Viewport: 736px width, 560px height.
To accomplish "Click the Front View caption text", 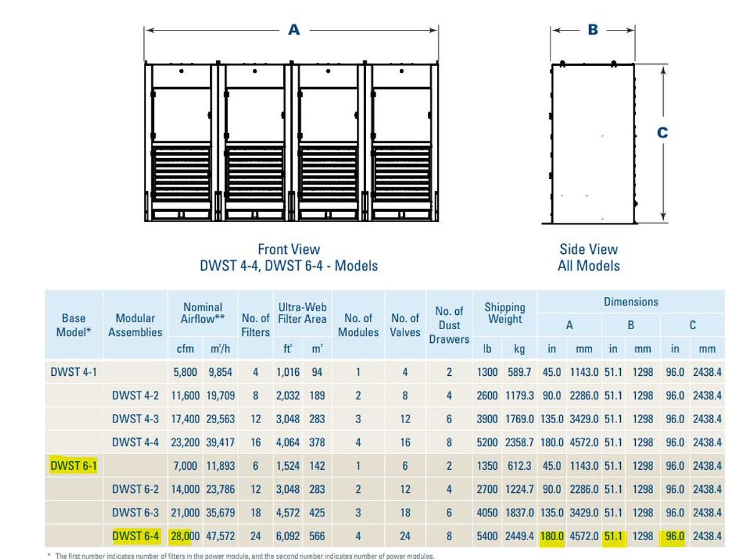I will click(288, 249).
